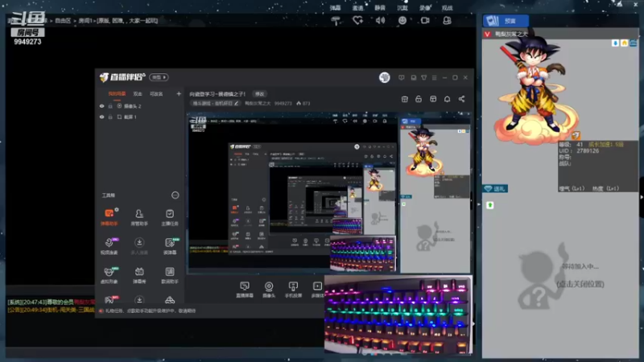Click the blue microphone icon on player card
Image resolution: width=644 pixels, height=362 pixels.
pos(615,43)
